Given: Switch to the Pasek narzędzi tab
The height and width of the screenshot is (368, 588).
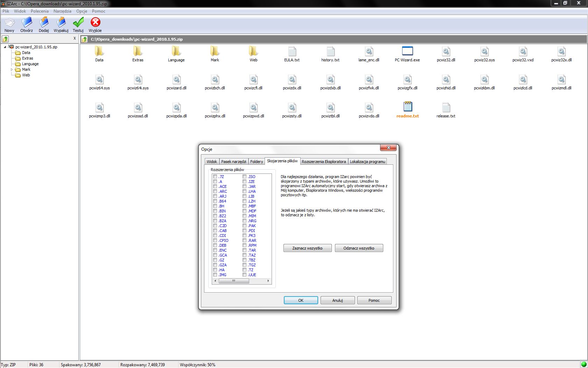Looking at the screenshot, I should coord(234,162).
